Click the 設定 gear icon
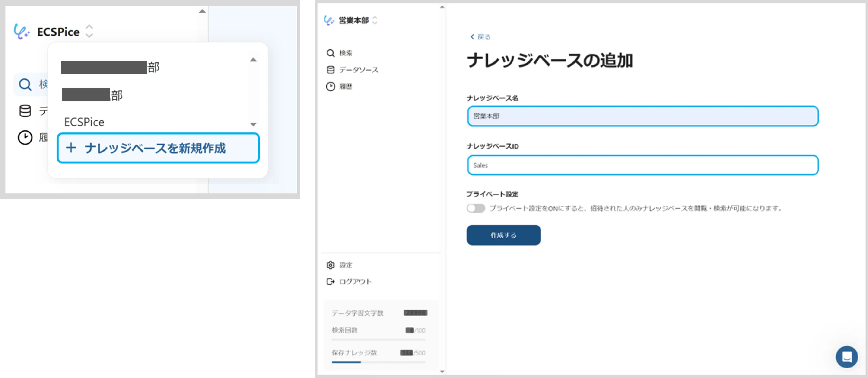Screen dimensions: 868x378 pyautogui.click(x=331, y=265)
